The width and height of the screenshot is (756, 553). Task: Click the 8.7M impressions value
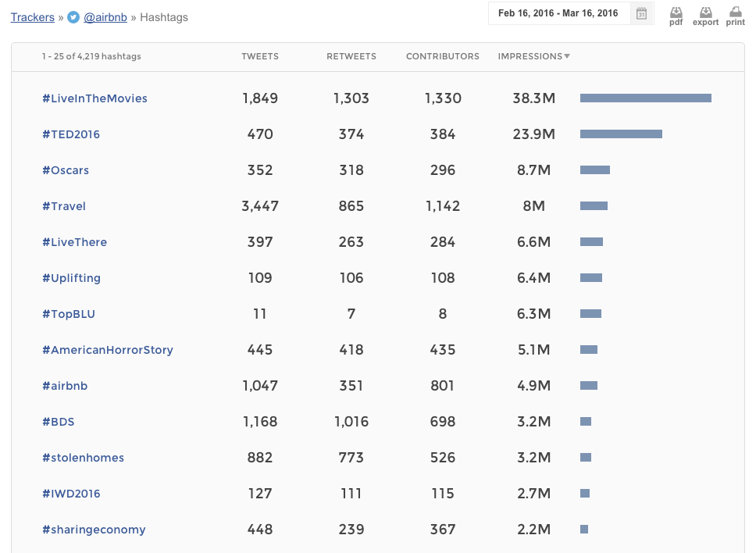point(533,170)
